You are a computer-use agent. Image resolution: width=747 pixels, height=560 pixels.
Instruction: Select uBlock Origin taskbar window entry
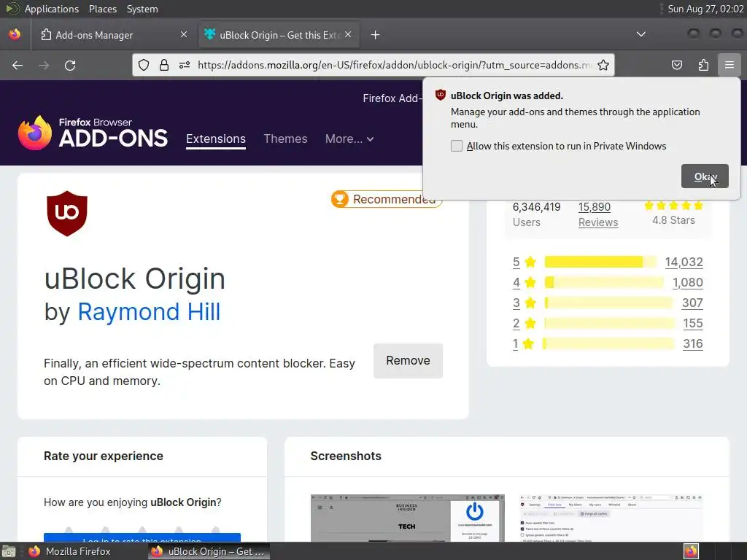coord(208,551)
